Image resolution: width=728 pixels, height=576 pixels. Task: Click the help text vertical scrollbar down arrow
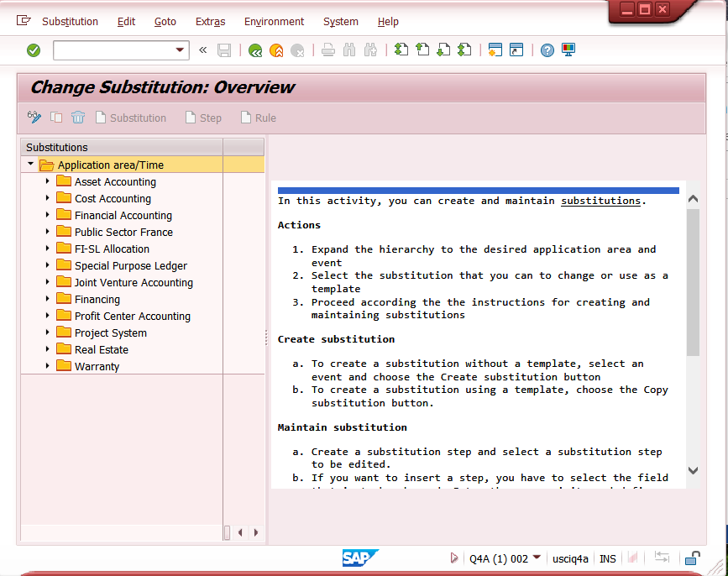(x=693, y=471)
